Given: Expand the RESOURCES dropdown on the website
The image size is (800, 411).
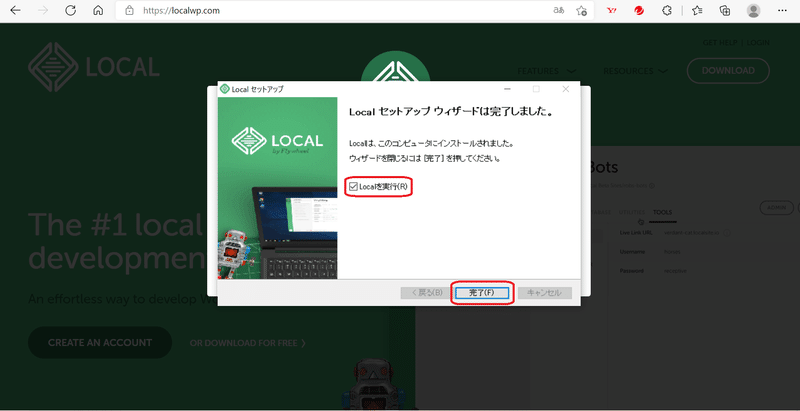Looking at the screenshot, I should point(635,71).
